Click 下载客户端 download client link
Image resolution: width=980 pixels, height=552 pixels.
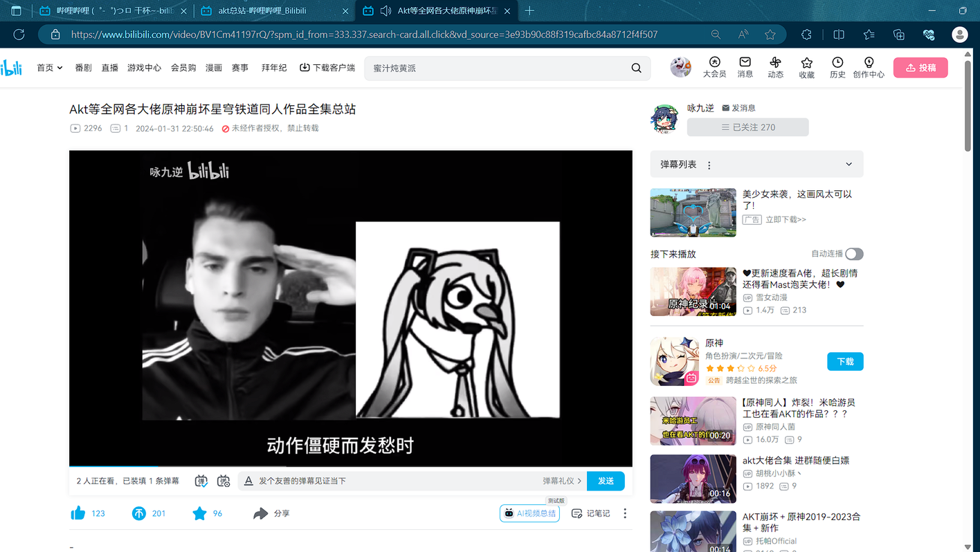click(327, 68)
